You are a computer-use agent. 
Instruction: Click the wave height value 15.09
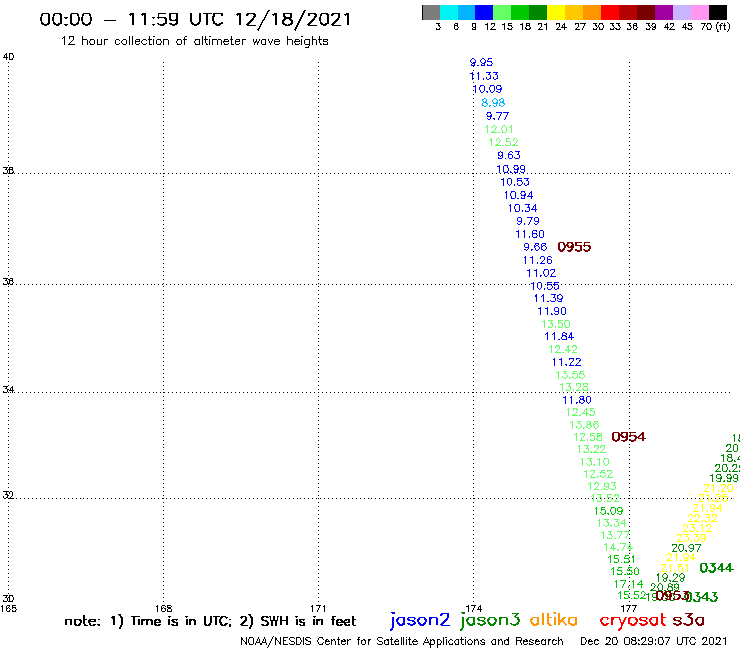click(x=608, y=511)
